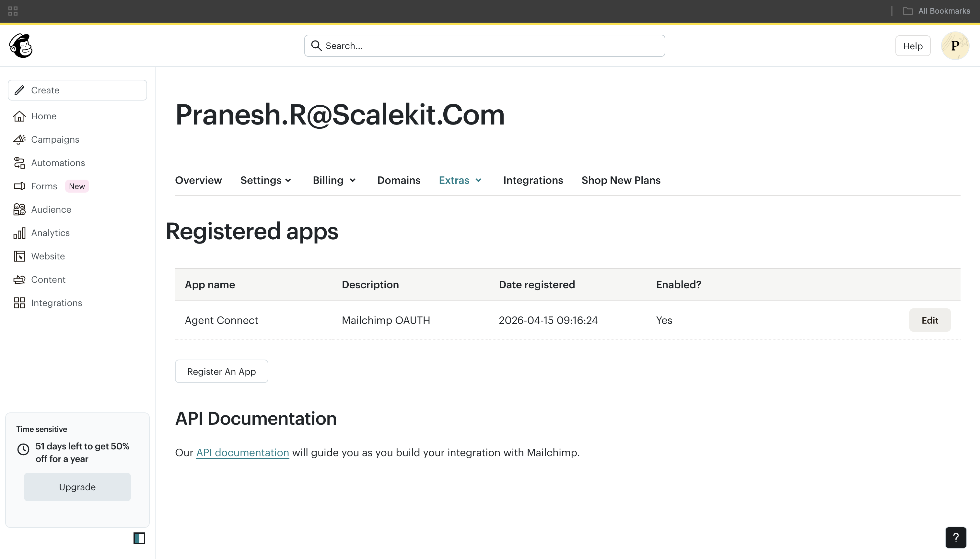Click the App name column header
Image resolution: width=980 pixels, height=559 pixels.
click(x=210, y=284)
